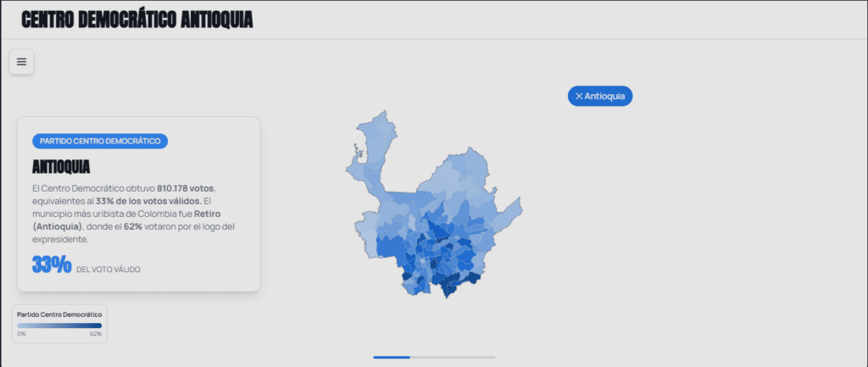Click the legend color gradient bar
This screenshot has width=868, height=367.
click(x=59, y=325)
